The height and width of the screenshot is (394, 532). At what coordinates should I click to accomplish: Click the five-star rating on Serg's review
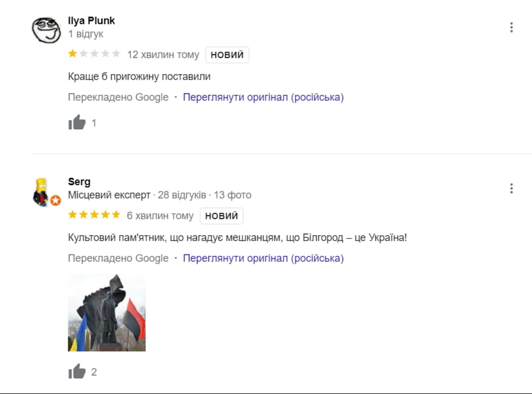tap(94, 215)
